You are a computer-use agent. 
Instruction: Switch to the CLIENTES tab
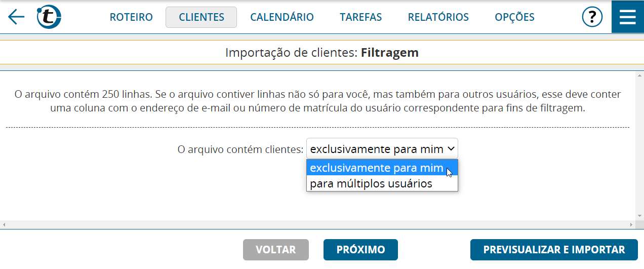click(201, 17)
